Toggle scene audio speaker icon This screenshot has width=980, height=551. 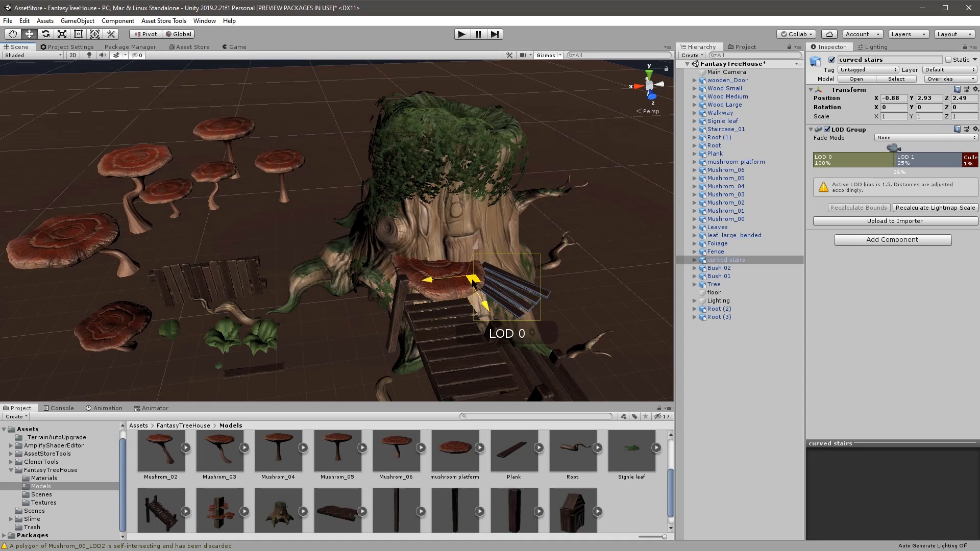pos(103,55)
